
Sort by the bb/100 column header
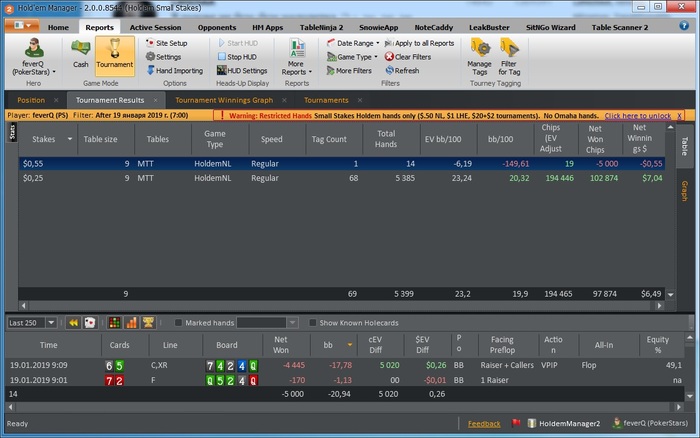[x=500, y=139]
